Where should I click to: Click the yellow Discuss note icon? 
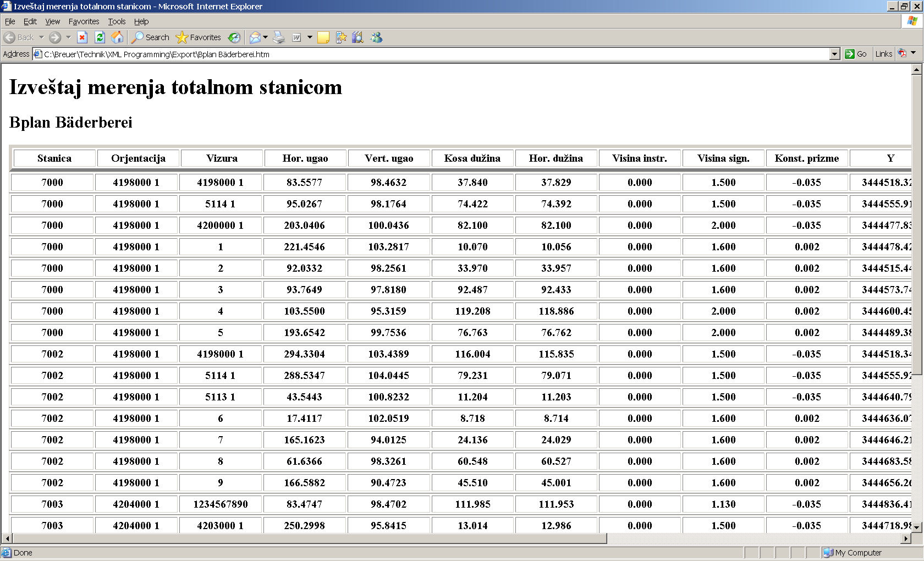click(323, 37)
